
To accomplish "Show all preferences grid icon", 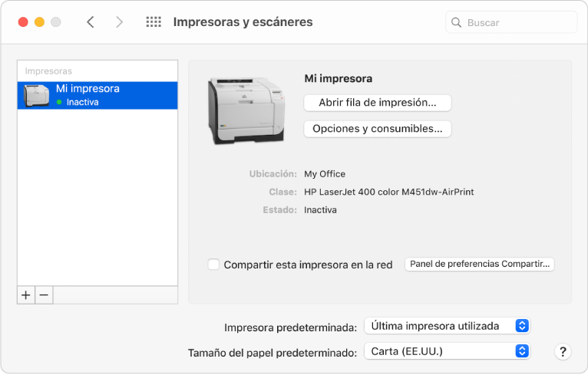I will click(154, 22).
